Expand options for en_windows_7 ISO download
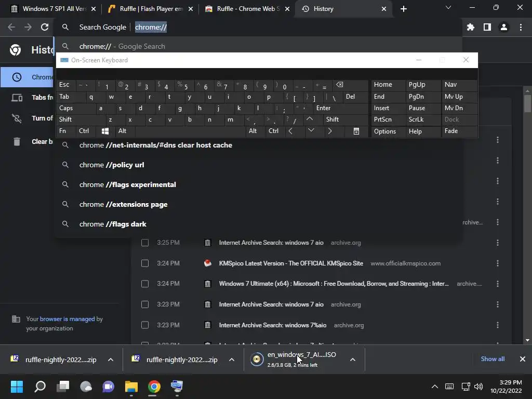The image size is (532, 399). (x=353, y=360)
